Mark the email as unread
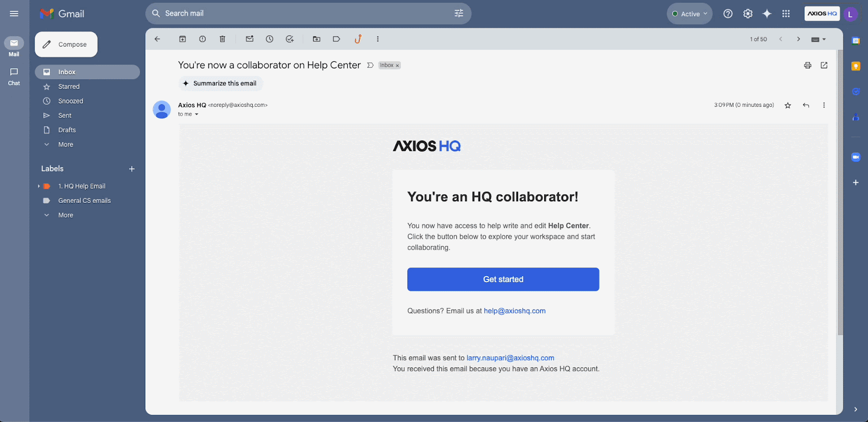 pyautogui.click(x=250, y=39)
